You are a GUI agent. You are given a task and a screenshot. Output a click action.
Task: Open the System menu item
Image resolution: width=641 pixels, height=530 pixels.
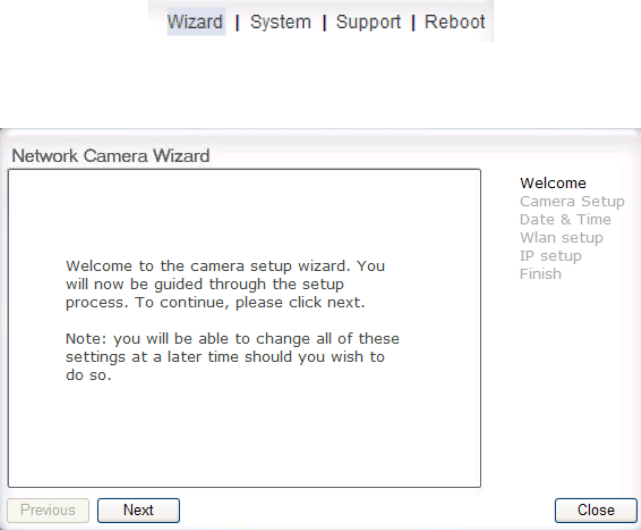[280, 22]
